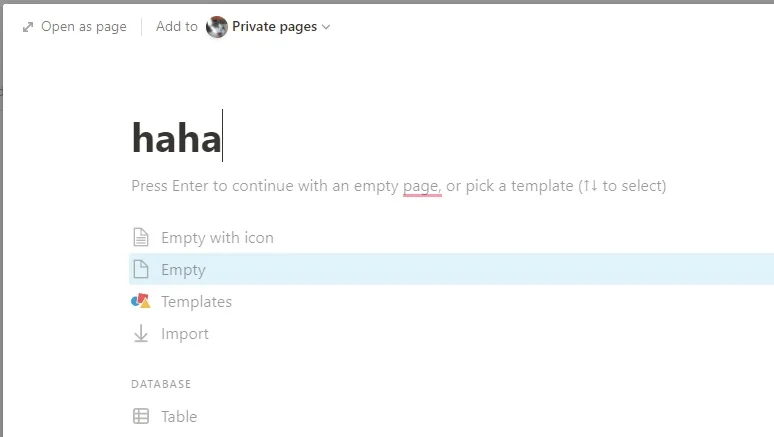Click the Add to label

(177, 27)
